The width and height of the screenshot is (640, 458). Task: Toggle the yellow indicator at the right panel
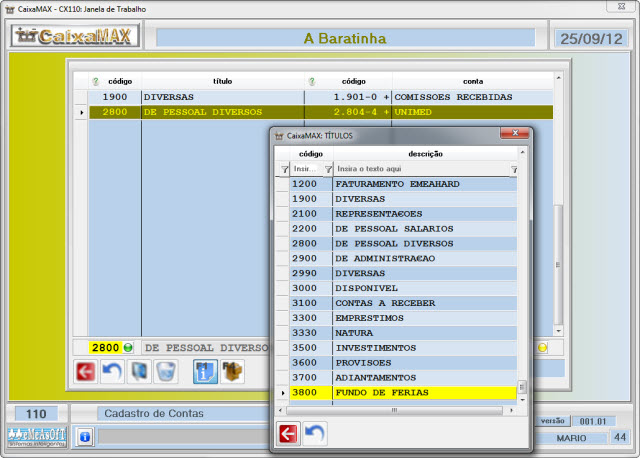tap(543, 347)
